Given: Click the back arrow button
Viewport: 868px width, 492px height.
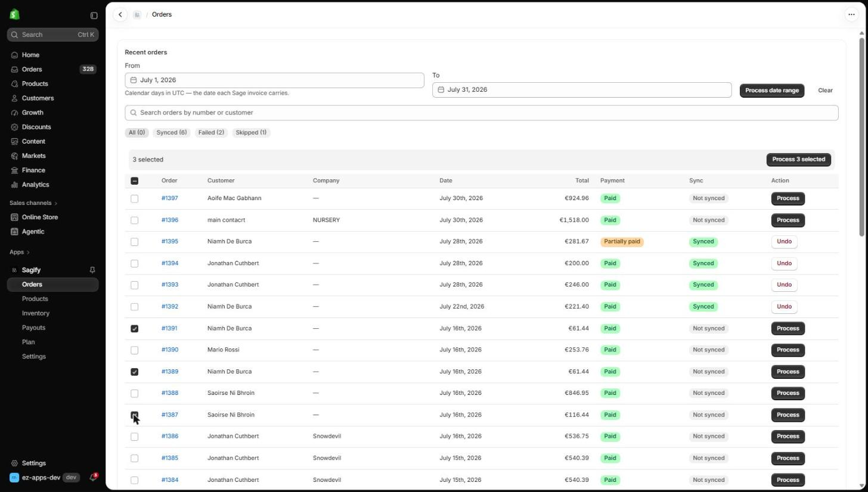Looking at the screenshot, I should 120,15.
